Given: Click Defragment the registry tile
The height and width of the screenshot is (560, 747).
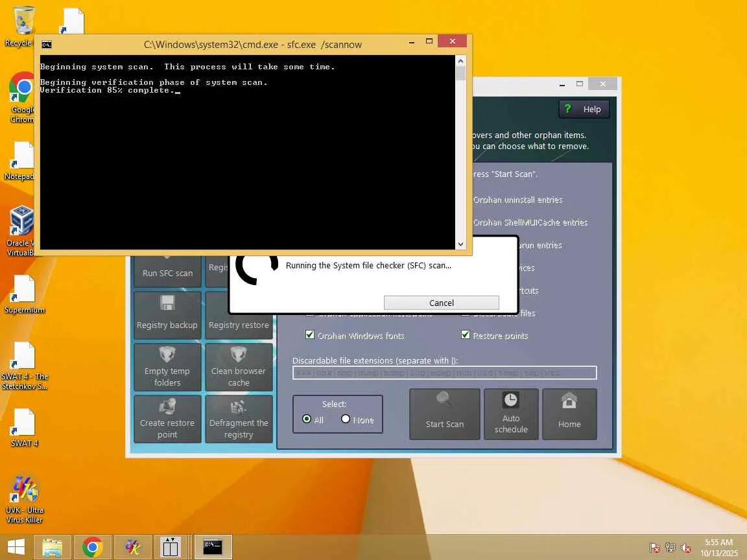Looking at the screenshot, I should 239,419.
